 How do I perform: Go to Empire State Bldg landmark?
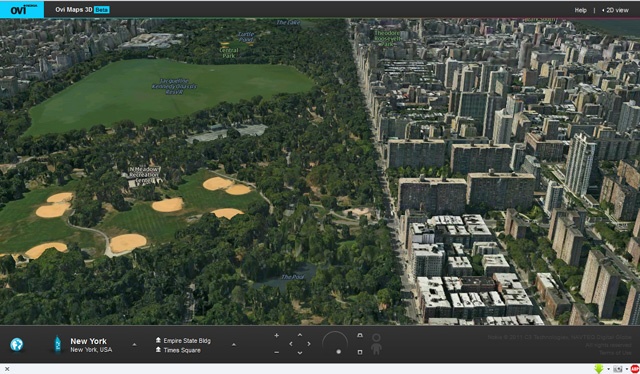tap(187, 341)
